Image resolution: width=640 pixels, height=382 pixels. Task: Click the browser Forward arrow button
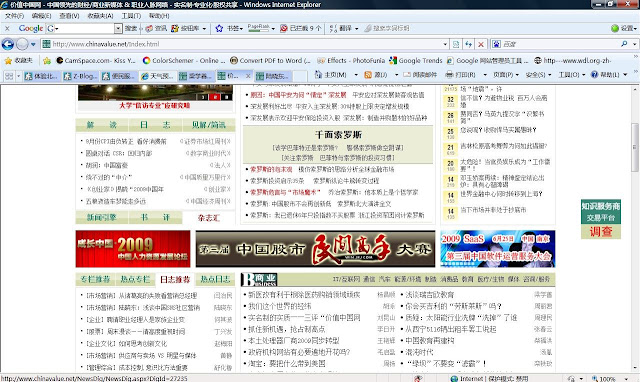pyautogui.click(x=22, y=44)
